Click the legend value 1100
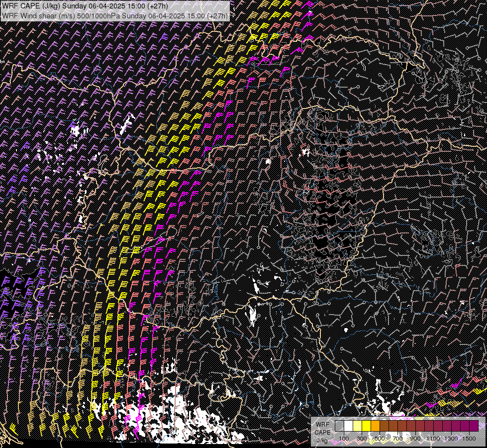The width and height of the screenshot is (487, 448). point(433,439)
